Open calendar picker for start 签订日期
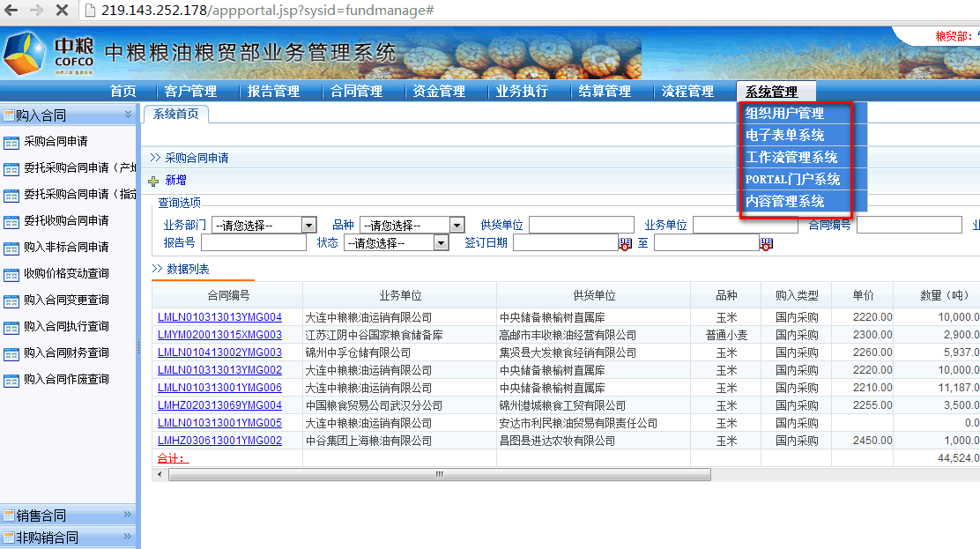Screen dimensions: 980x549 point(625,244)
